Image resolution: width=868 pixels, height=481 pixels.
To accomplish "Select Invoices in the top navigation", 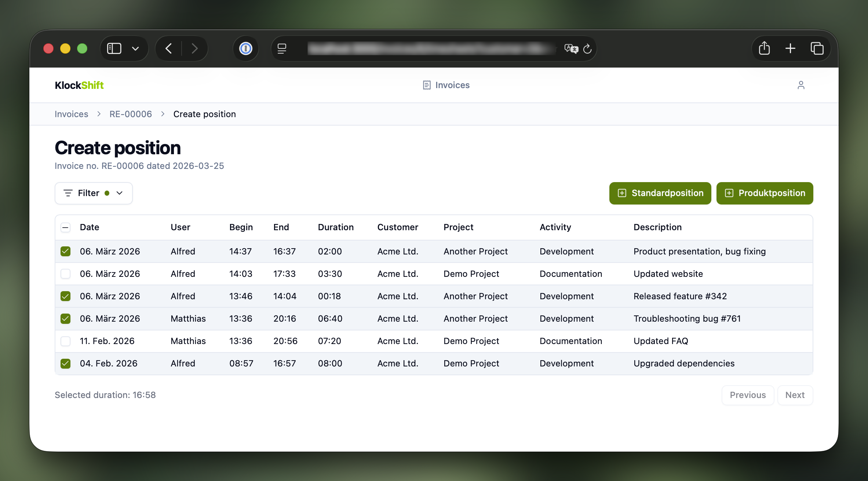I will [452, 85].
